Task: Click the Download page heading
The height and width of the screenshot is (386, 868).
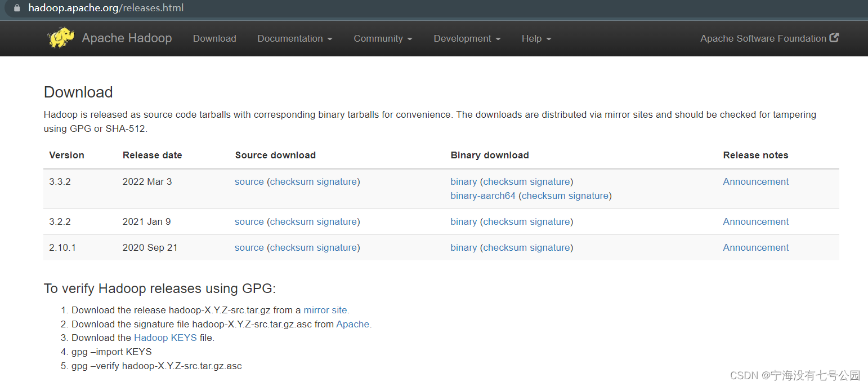Action: coord(78,92)
